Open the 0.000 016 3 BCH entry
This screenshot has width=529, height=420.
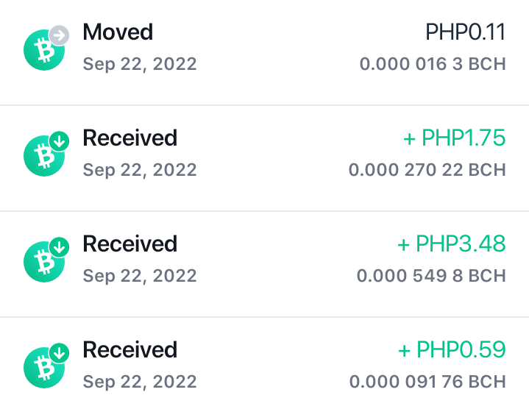[x=433, y=64]
